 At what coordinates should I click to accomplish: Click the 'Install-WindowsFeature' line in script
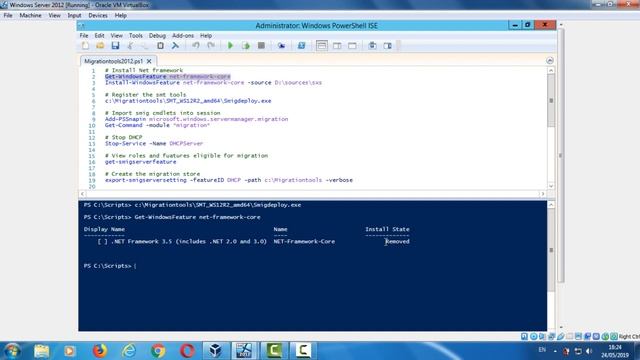click(x=213, y=82)
